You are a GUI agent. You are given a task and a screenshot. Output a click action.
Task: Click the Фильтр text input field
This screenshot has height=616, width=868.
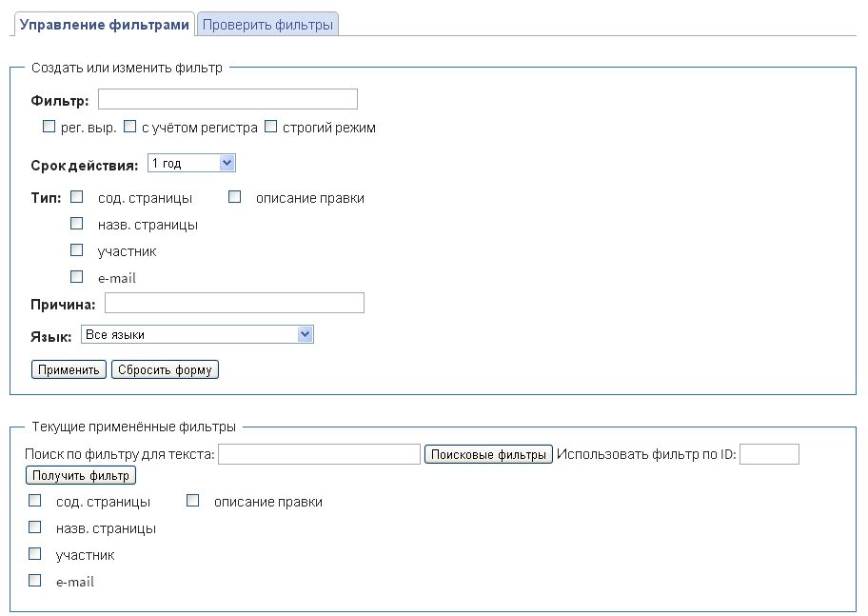point(227,100)
